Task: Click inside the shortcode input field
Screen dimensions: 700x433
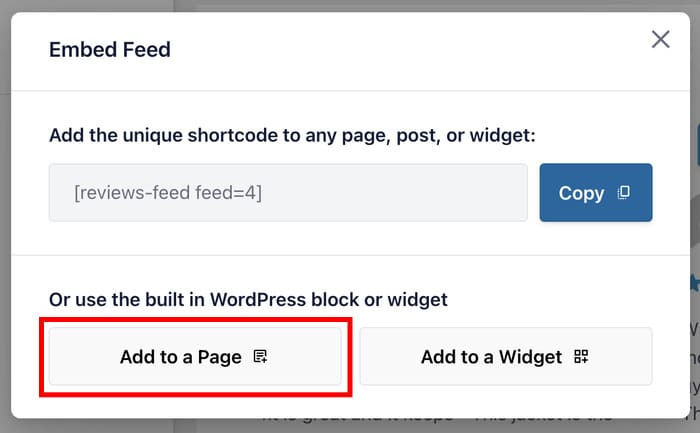Action: click(400, 193)
